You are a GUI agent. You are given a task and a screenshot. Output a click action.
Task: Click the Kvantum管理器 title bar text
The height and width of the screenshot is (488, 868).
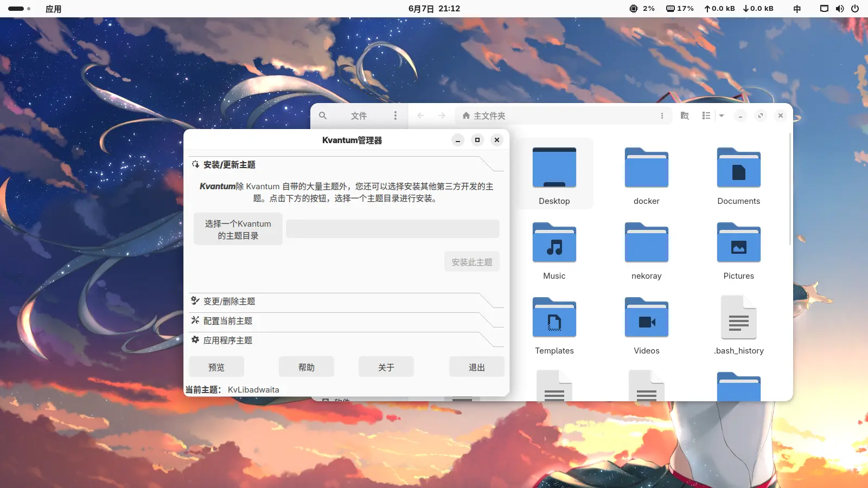click(x=352, y=140)
